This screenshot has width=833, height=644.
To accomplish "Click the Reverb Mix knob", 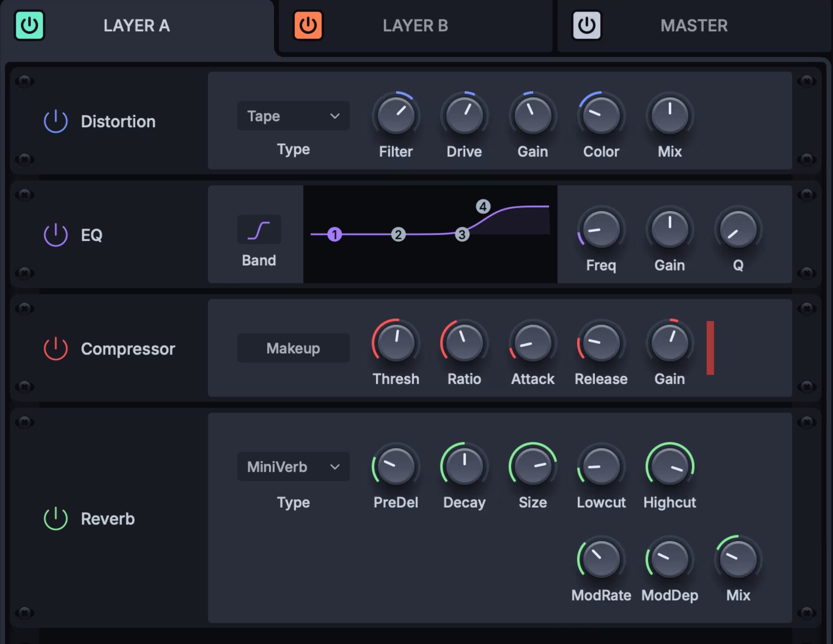I will click(x=738, y=559).
